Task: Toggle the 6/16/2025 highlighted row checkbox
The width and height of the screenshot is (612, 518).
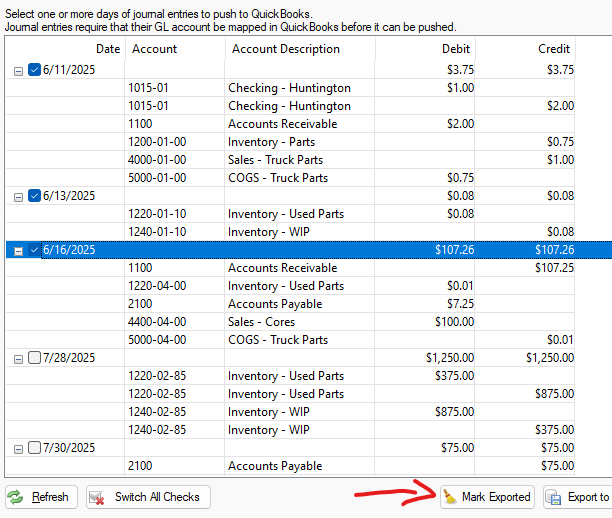Action: point(35,250)
